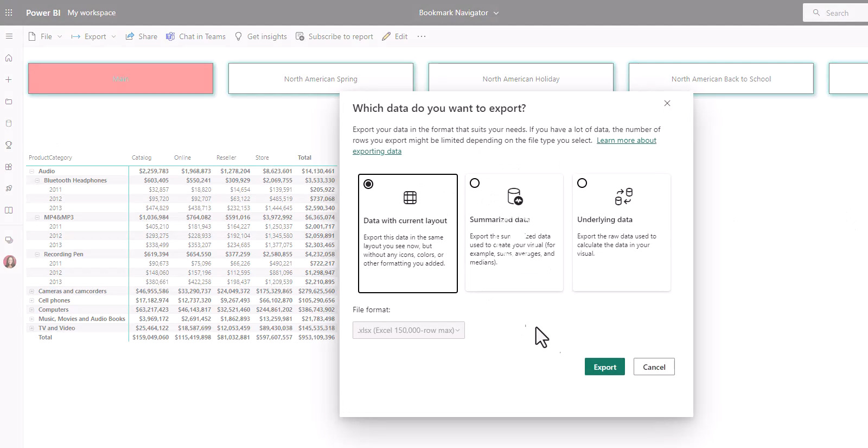This screenshot has height=448, width=868.
Task: Click Subscribe to report
Action: (334, 36)
